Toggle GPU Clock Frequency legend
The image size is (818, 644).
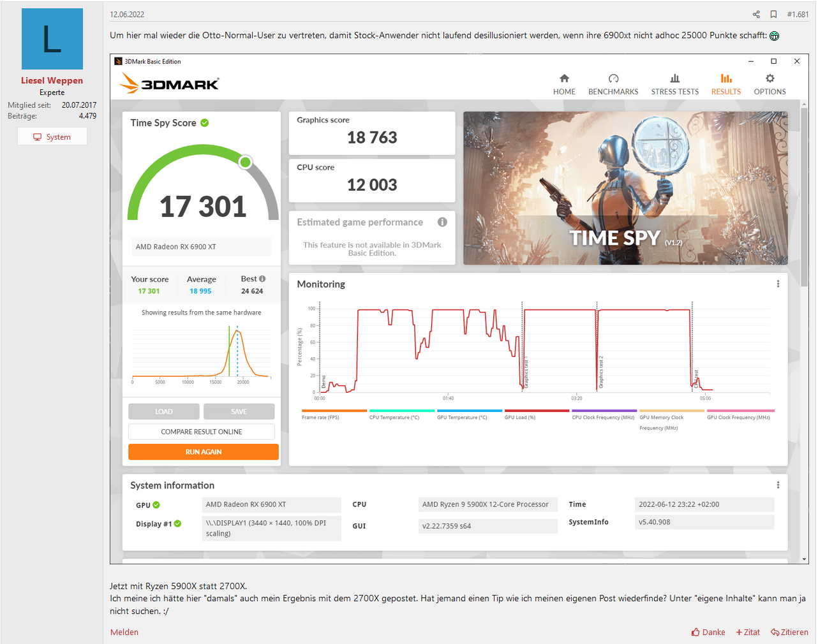[x=740, y=414]
